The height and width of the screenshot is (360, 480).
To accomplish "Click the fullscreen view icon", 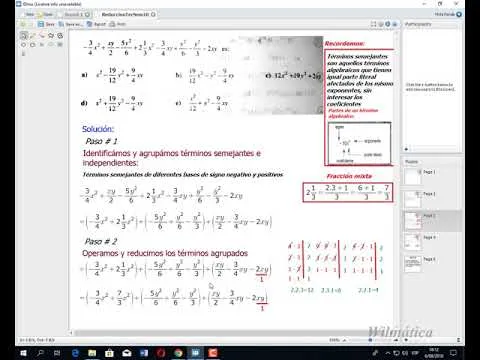I will pos(374,24).
